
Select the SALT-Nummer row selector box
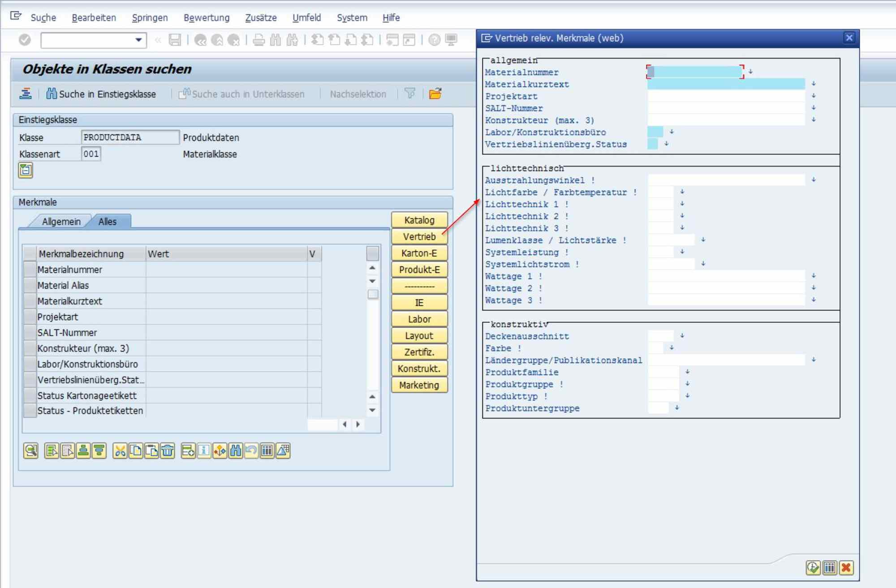(30, 332)
